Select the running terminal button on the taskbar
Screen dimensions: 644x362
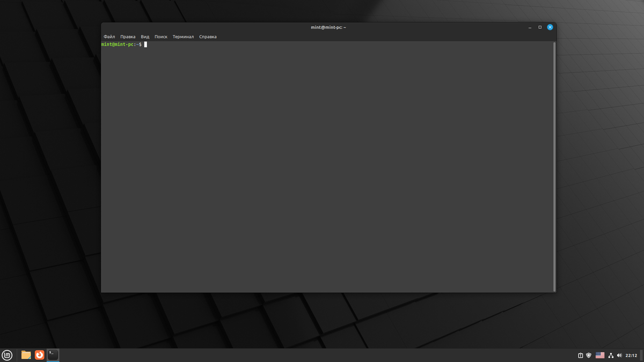[x=52, y=354]
